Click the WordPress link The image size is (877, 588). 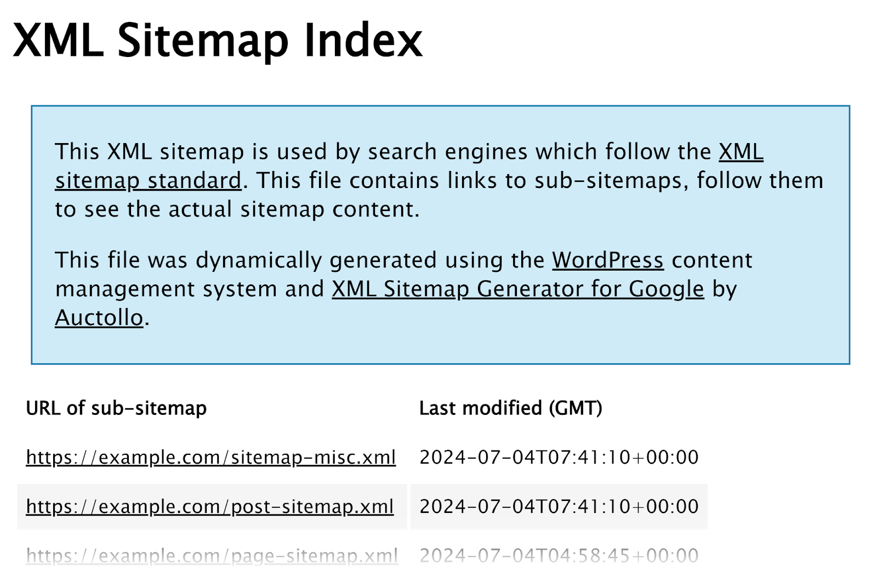(608, 260)
